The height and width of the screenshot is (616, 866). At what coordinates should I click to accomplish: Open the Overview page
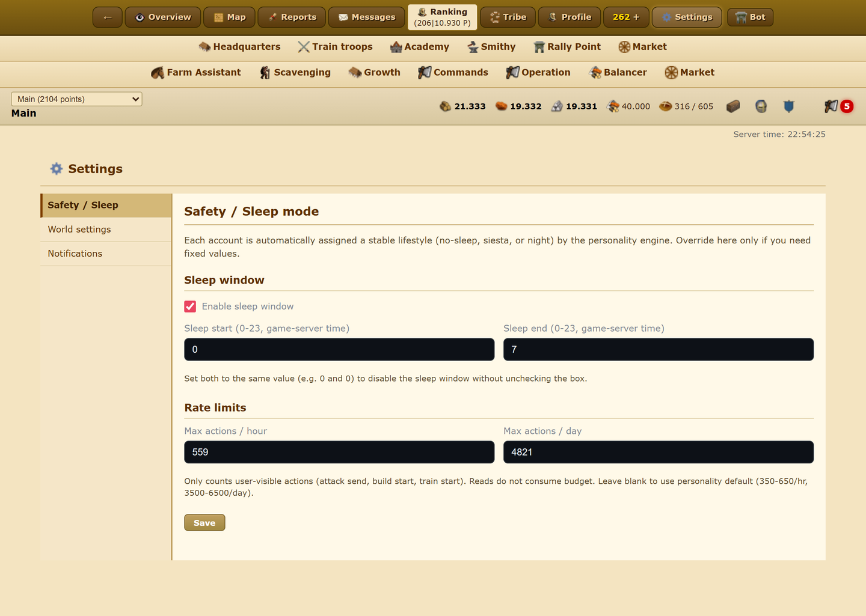(x=163, y=17)
